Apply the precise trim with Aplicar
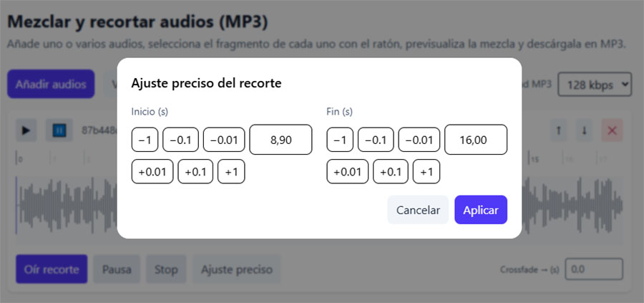The height and width of the screenshot is (303, 644). pos(480,210)
